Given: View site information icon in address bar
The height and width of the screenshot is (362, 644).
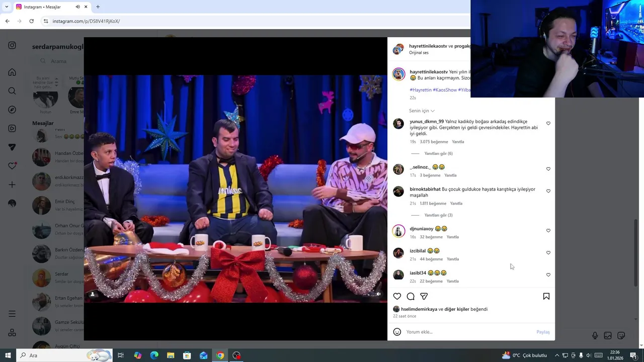Looking at the screenshot, I should [x=46, y=21].
